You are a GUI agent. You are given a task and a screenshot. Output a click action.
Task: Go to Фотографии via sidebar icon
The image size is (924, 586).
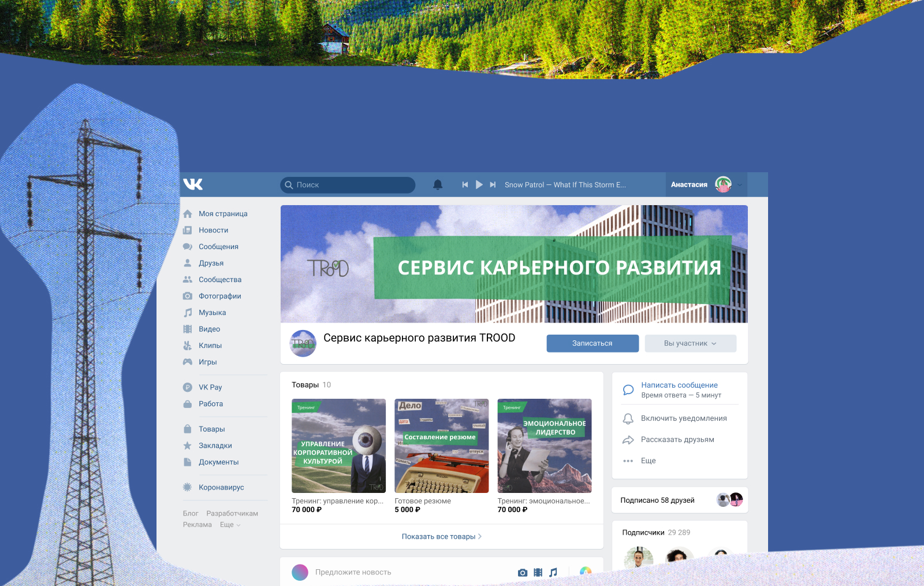coord(219,296)
